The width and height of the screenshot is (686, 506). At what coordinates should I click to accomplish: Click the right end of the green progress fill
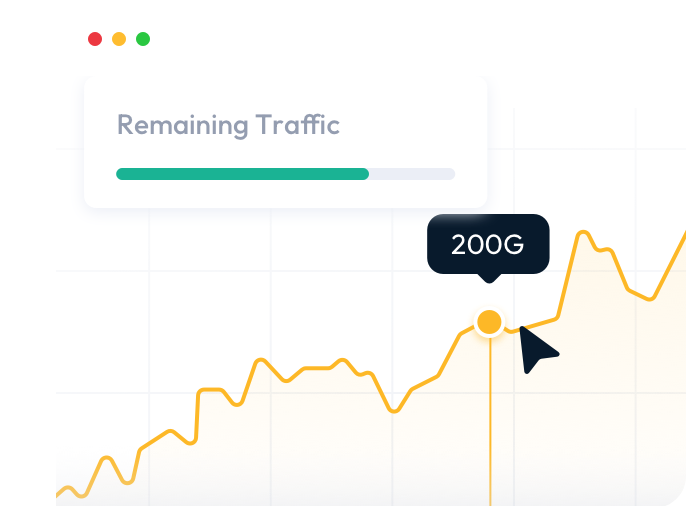pos(366,174)
